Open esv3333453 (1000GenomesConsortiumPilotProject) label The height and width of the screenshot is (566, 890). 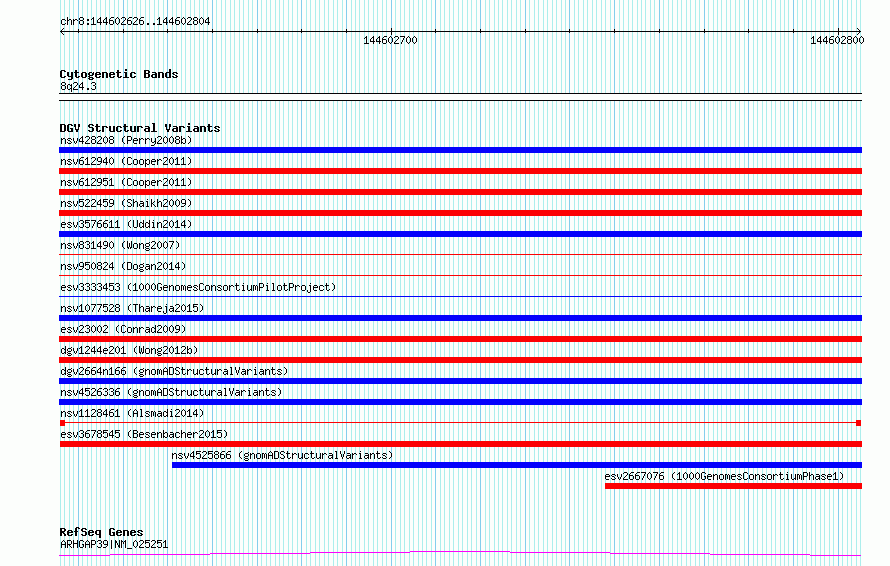pos(198,287)
